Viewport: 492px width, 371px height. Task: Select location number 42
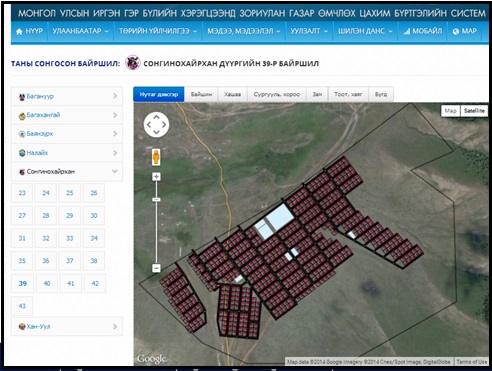(95, 283)
